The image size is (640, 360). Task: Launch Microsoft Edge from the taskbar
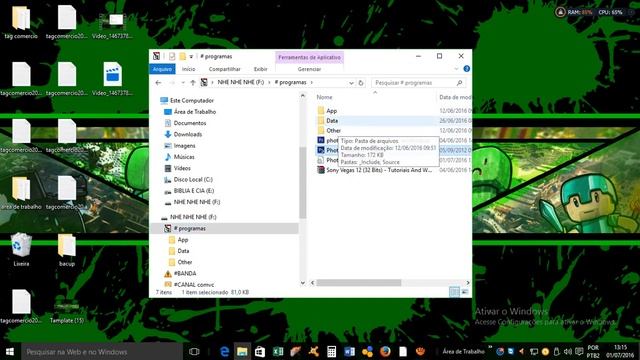click(224, 351)
